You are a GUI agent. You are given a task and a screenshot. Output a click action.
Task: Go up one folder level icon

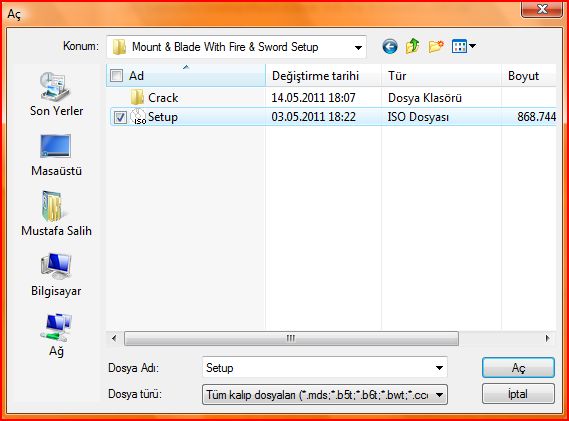click(x=413, y=46)
